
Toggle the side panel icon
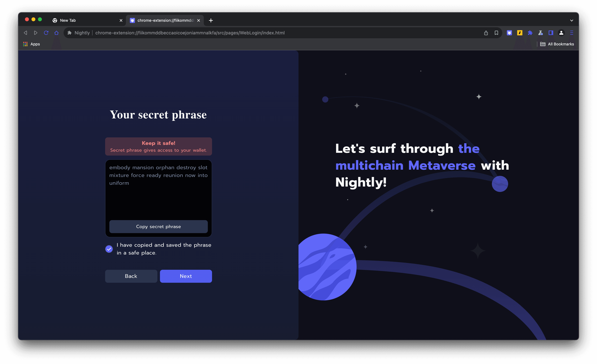pos(551,33)
